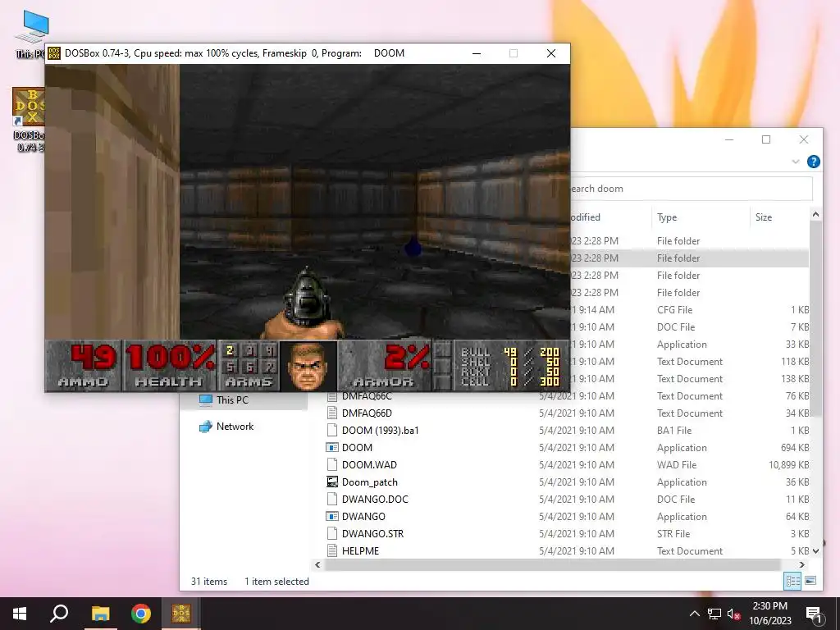Screen dimensions: 840x630
Task: Click the DOOM.WAD file icon
Action: (x=332, y=464)
